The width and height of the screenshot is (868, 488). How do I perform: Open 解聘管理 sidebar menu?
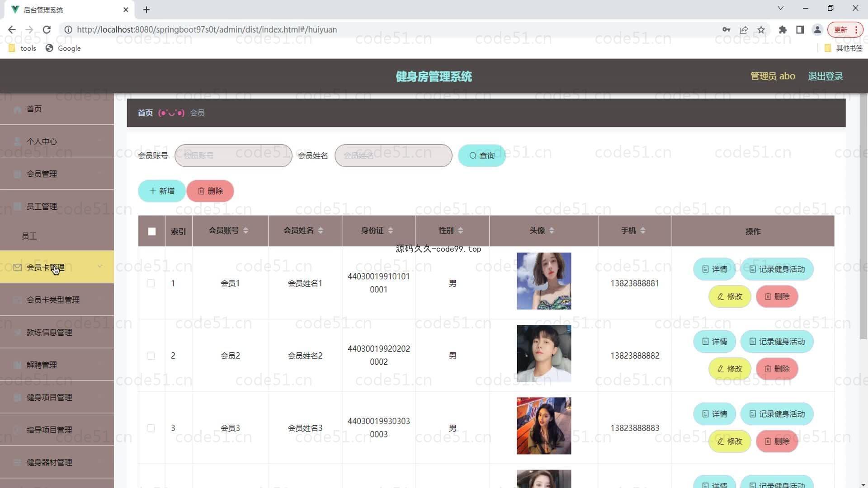pyautogui.click(x=57, y=365)
